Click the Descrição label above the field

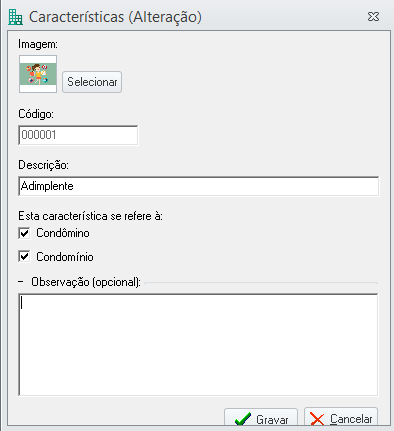pyautogui.click(x=43, y=165)
